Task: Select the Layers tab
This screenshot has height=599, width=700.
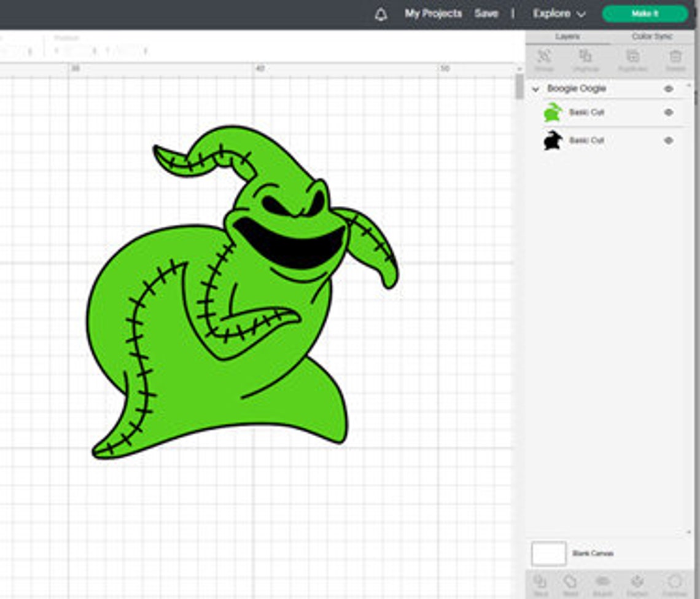Action: click(568, 36)
